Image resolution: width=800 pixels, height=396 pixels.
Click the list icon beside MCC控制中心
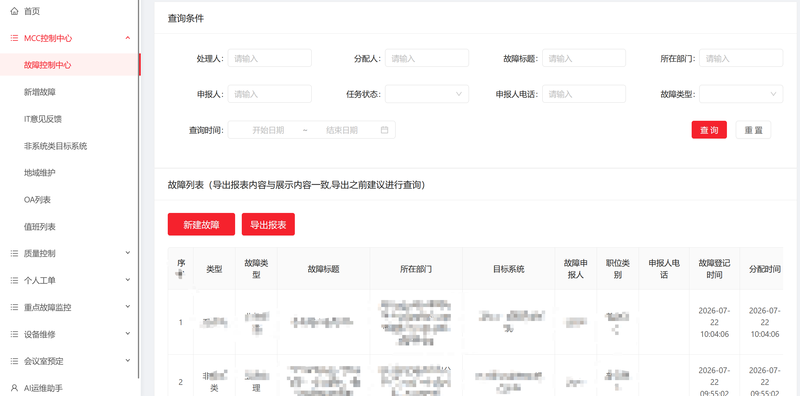coord(14,38)
